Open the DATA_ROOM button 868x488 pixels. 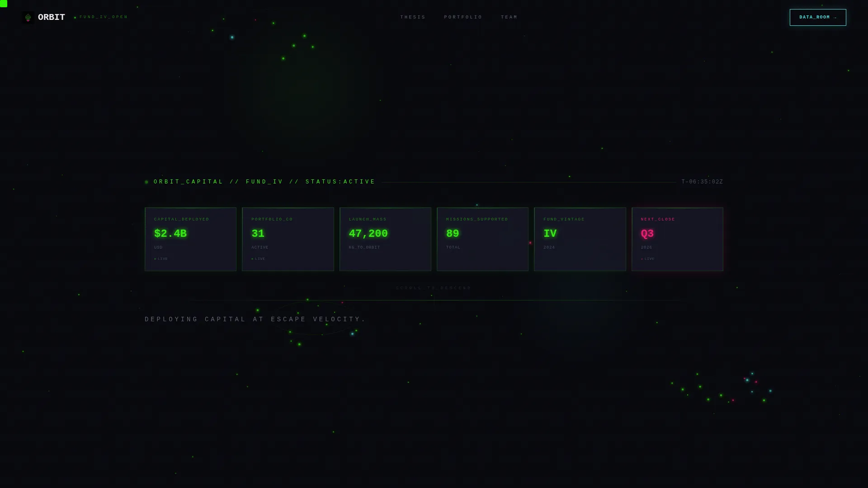[x=818, y=17]
